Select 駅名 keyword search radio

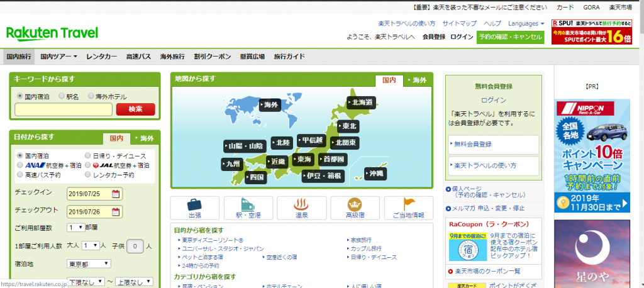click(62, 96)
